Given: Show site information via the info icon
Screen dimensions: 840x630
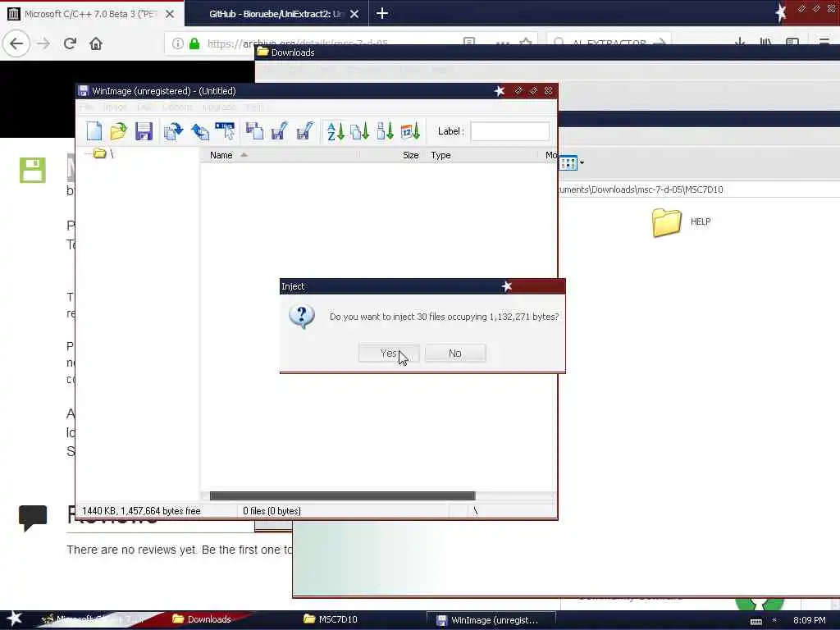Looking at the screenshot, I should click(178, 43).
